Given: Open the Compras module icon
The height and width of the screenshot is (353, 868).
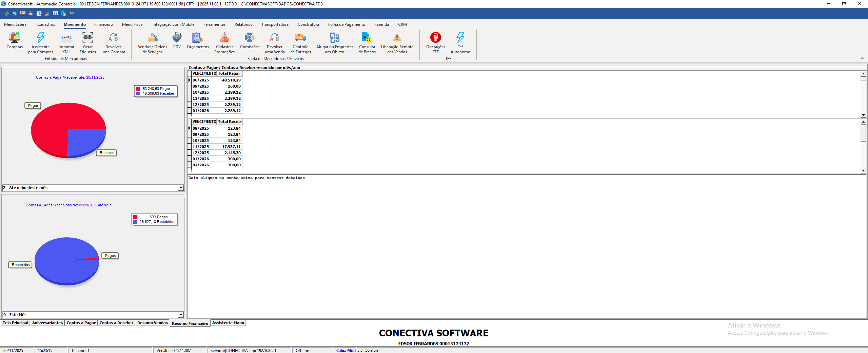Looking at the screenshot, I should [15, 38].
